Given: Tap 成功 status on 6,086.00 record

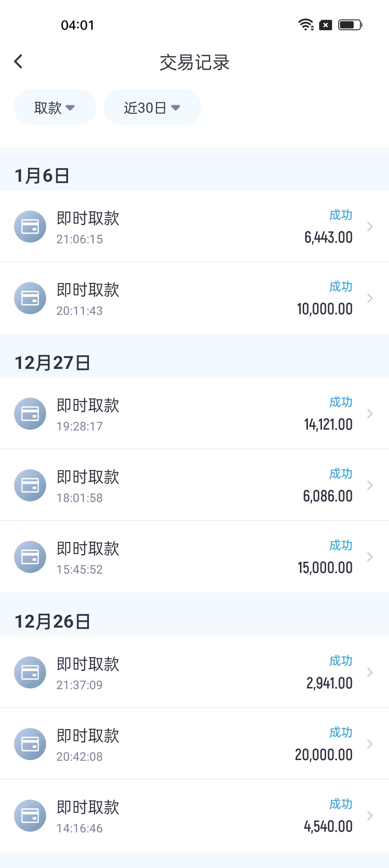Looking at the screenshot, I should tap(340, 474).
